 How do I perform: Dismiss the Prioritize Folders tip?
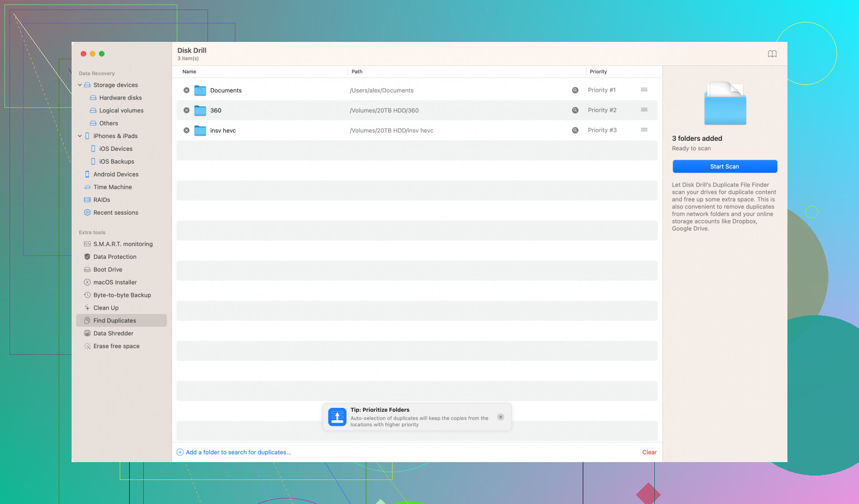501,417
